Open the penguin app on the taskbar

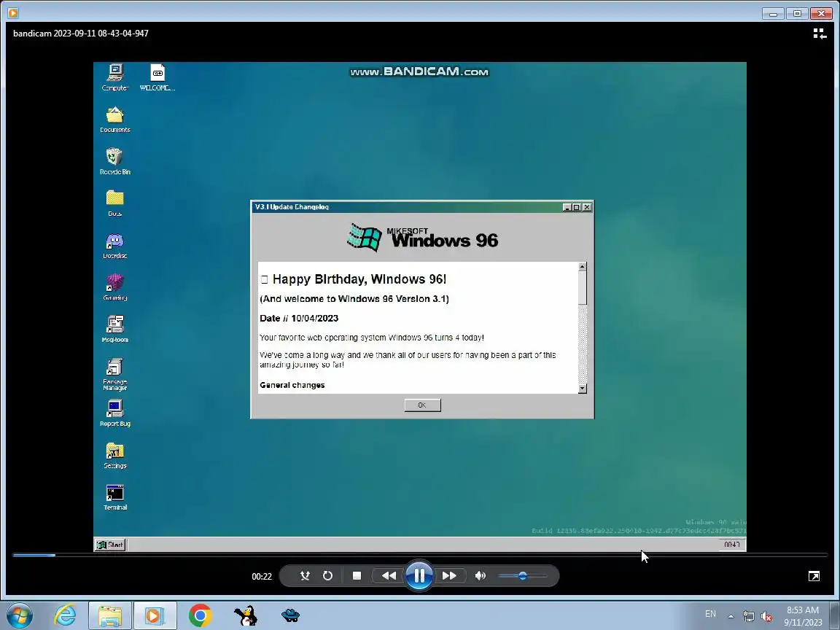245,615
